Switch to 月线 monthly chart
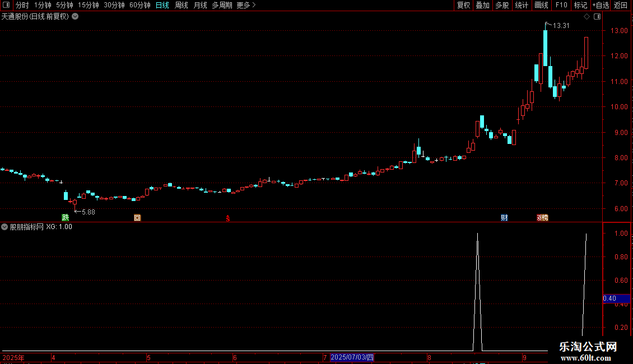 200,5
